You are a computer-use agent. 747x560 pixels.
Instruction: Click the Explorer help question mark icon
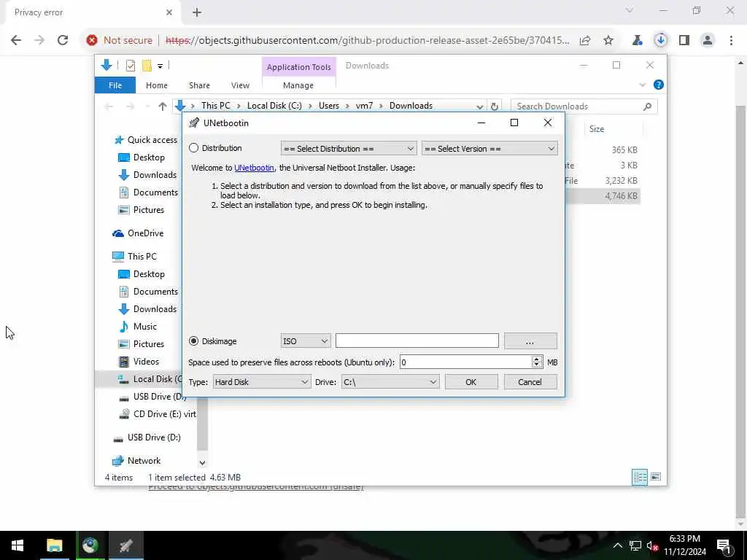click(659, 85)
